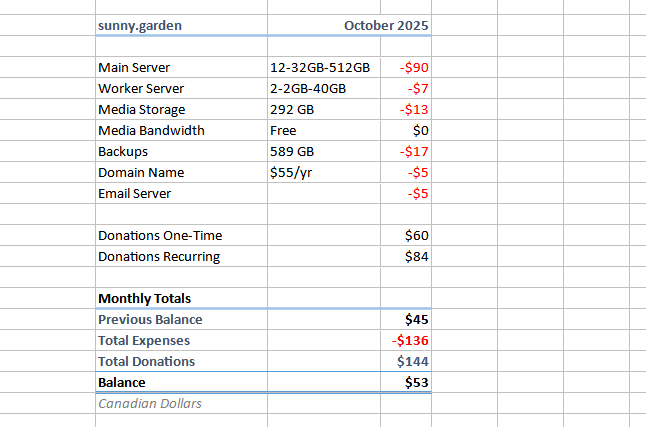646x427 pixels.
Task: Click the Email Server label cell
Action: [181, 194]
